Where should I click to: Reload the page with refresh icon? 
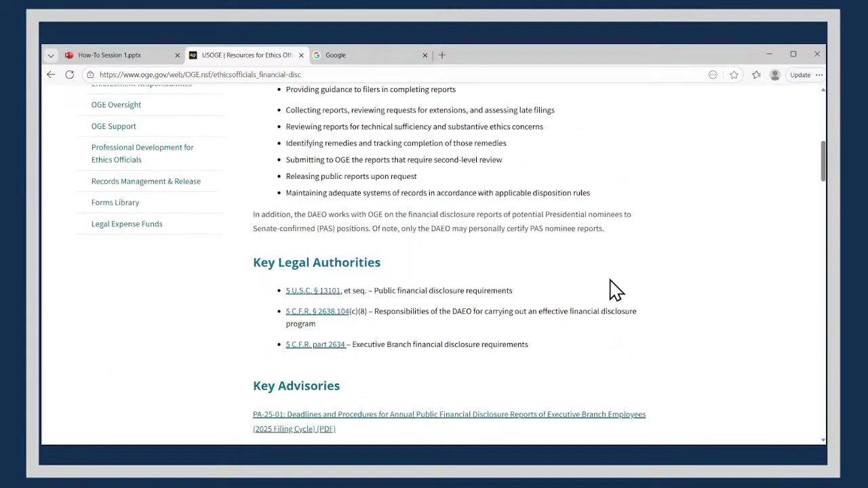pos(69,75)
